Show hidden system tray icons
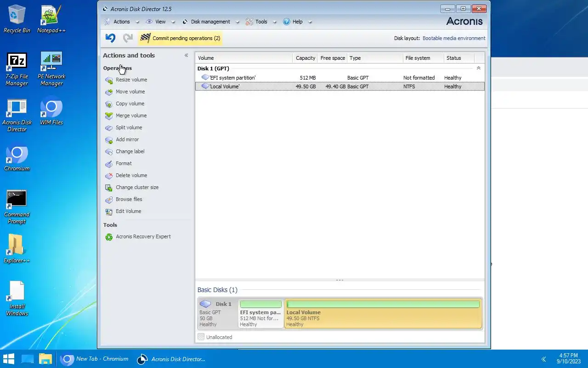The height and width of the screenshot is (368, 588). tap(544, 359)
